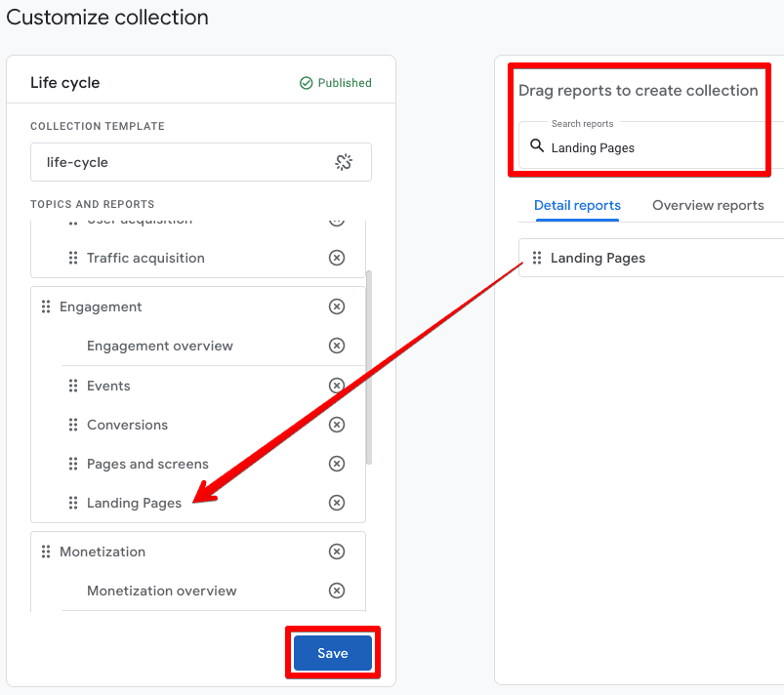Save the Life cycle collection
Viewport: 784px width, 695px height.
pos(333,653)
